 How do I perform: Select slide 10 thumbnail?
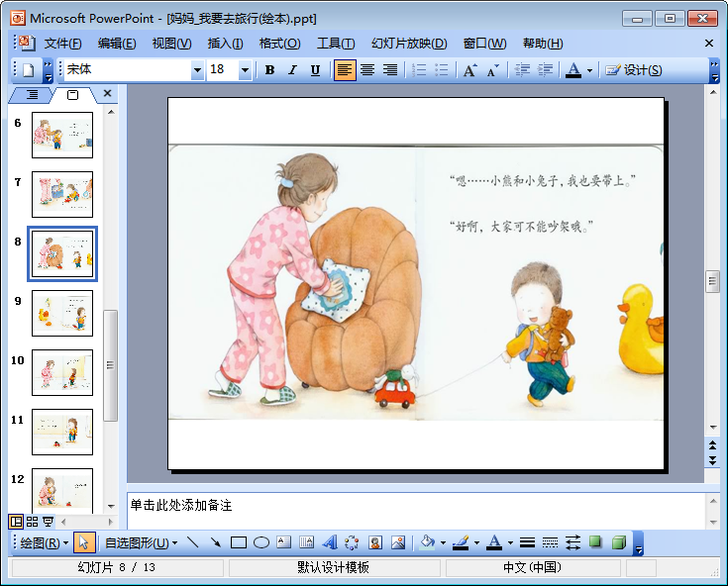tap(62, 372)
